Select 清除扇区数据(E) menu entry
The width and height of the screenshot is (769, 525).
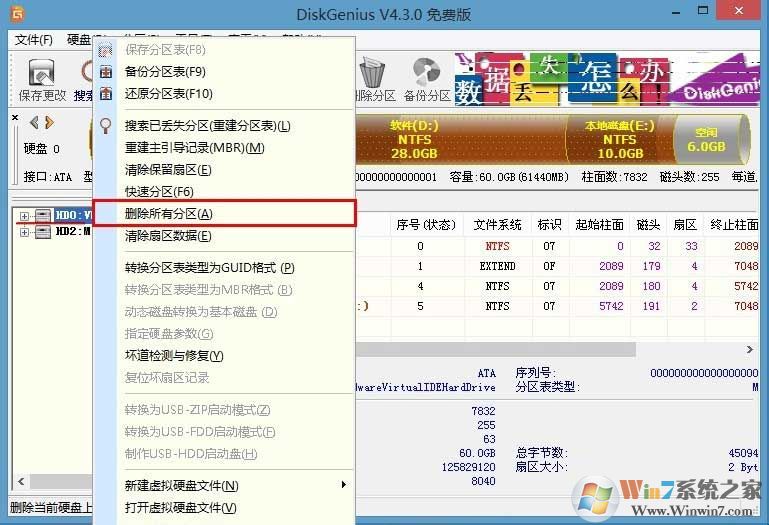click(168, 236)
